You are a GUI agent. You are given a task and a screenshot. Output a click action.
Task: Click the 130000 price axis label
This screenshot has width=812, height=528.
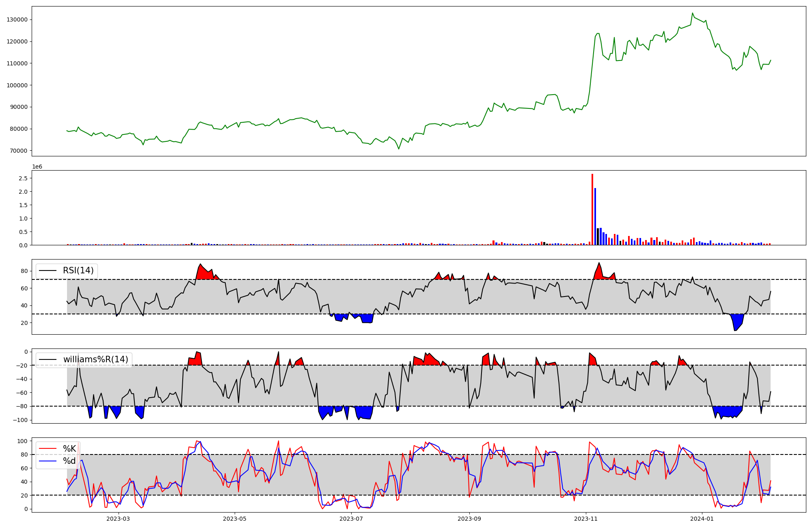coord(17,20)
